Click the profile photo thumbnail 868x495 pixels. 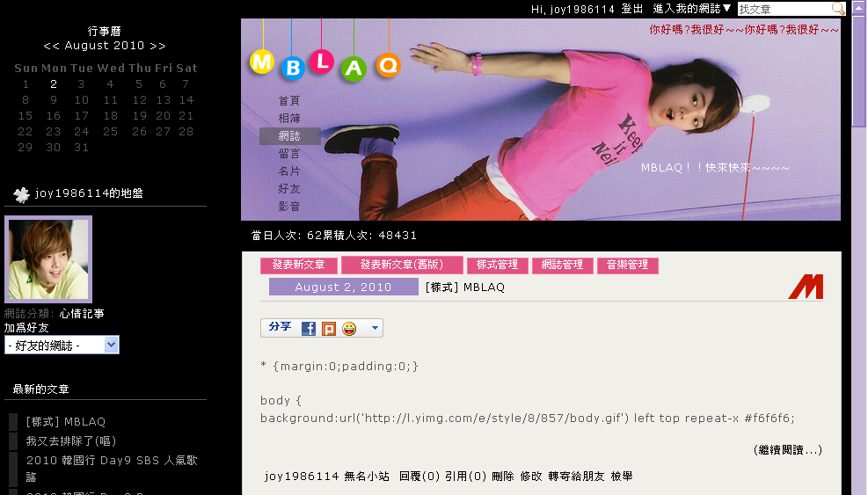48,259
